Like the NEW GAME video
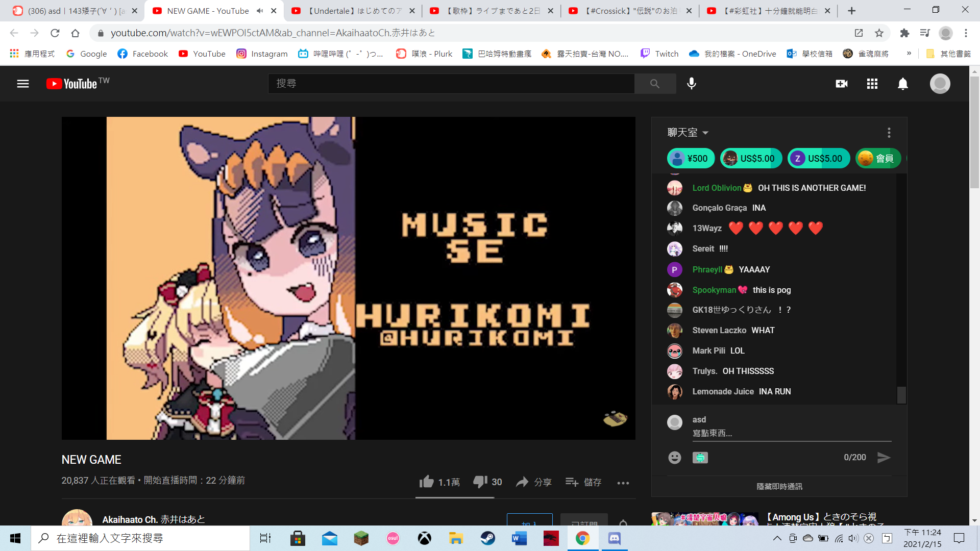This screenshot has width=980, height=551. (439, 482)
